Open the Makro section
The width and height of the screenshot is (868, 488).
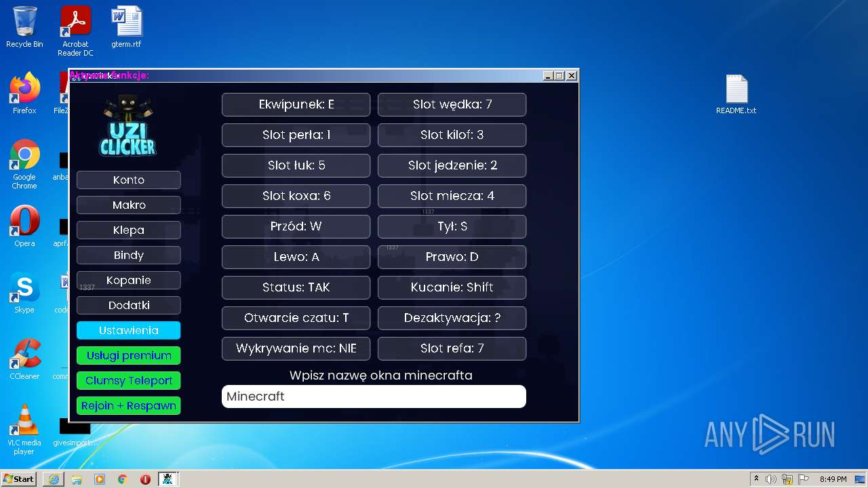[x=129, y=205]
